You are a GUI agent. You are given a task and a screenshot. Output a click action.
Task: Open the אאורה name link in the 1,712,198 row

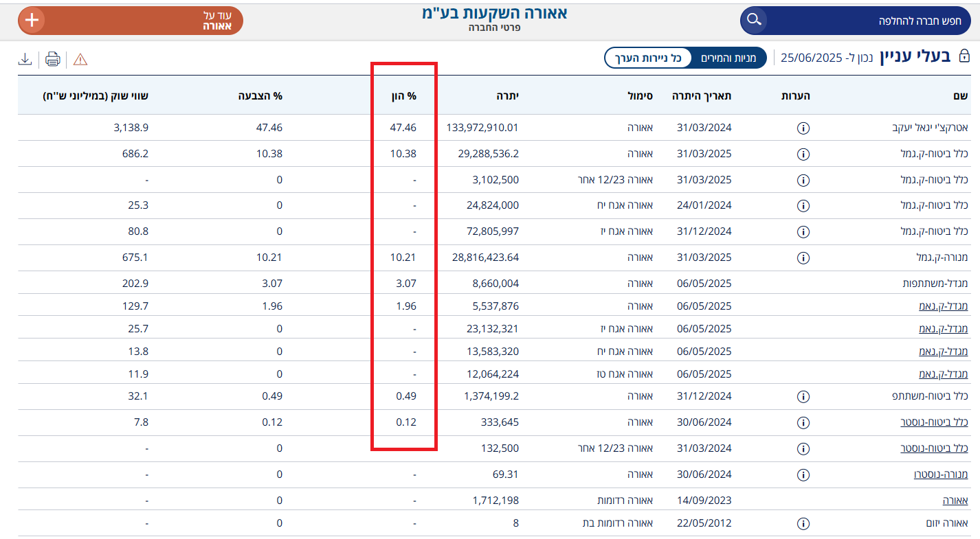click(x=955, y=501)
